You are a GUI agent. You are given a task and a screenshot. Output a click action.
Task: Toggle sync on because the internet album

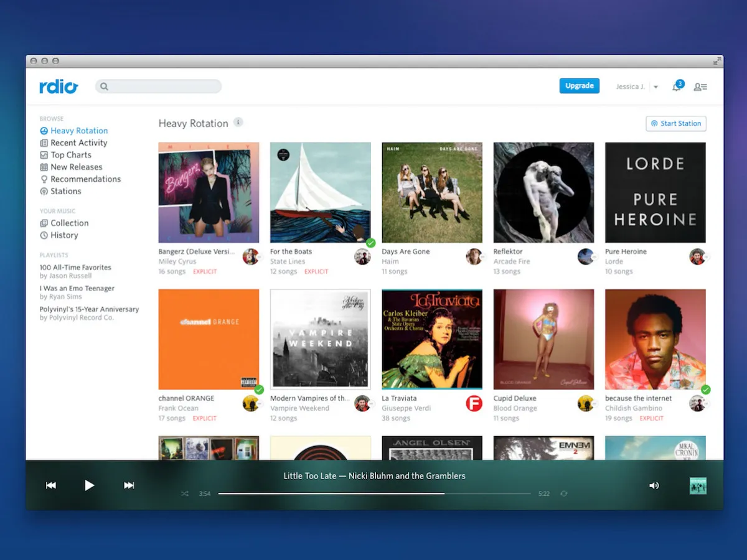coord(706,389)
